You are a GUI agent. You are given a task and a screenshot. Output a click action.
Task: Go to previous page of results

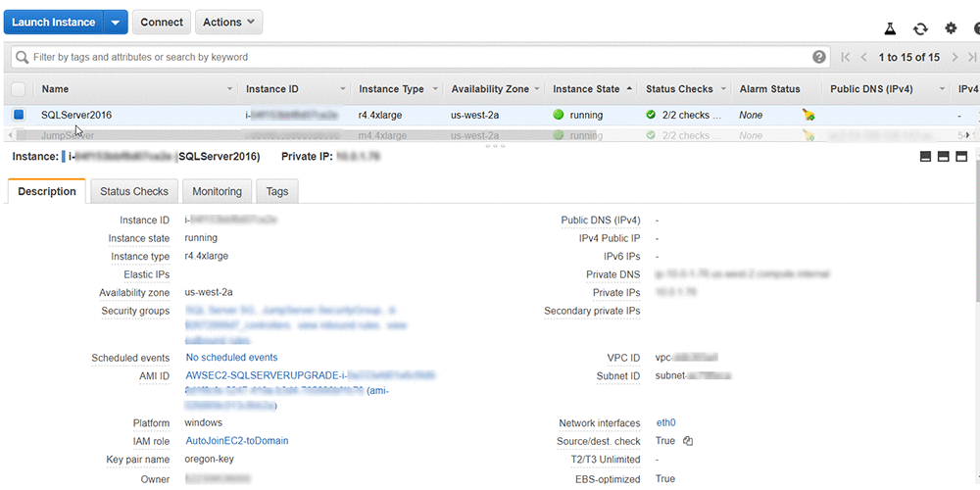(x=863, y=57)
